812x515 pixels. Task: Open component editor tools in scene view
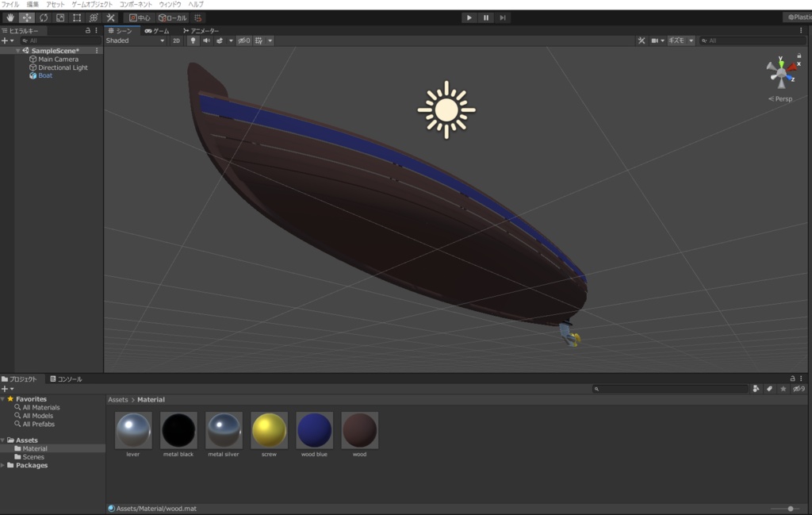click(641, 40)
